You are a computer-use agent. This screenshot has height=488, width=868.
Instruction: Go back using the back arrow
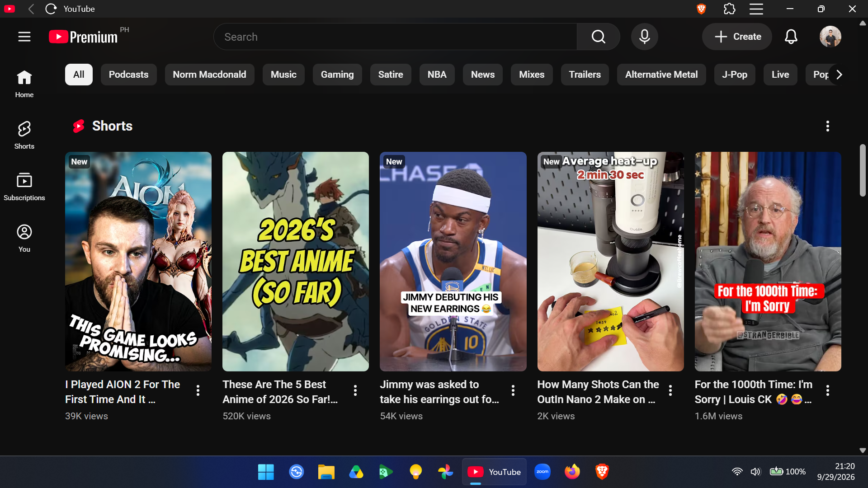point(31,9)
